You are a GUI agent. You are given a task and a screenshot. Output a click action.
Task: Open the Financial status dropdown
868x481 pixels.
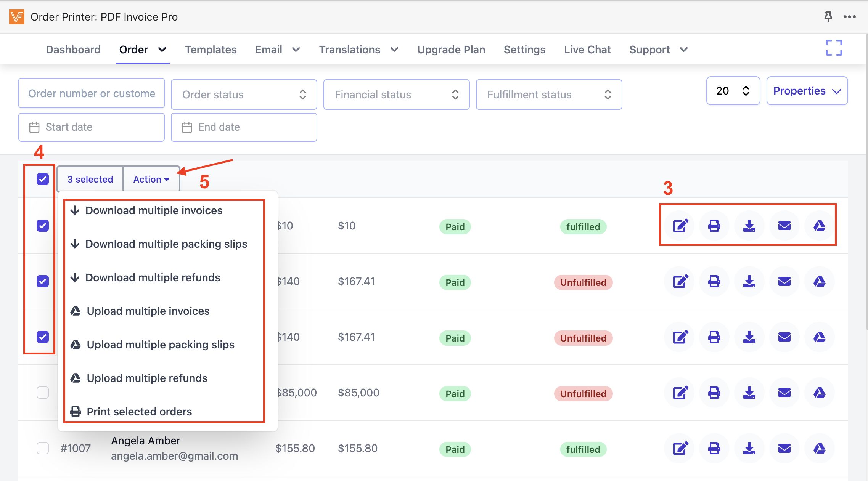pos(396,95)
